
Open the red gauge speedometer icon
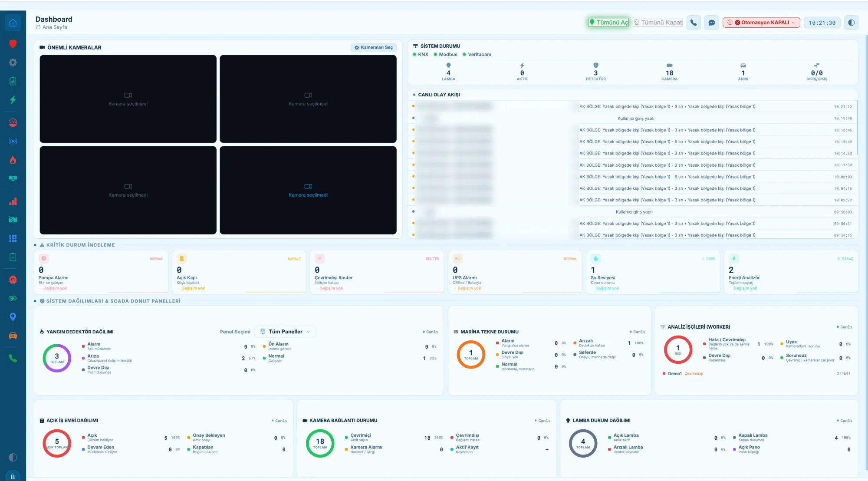(x=13, y=123)
